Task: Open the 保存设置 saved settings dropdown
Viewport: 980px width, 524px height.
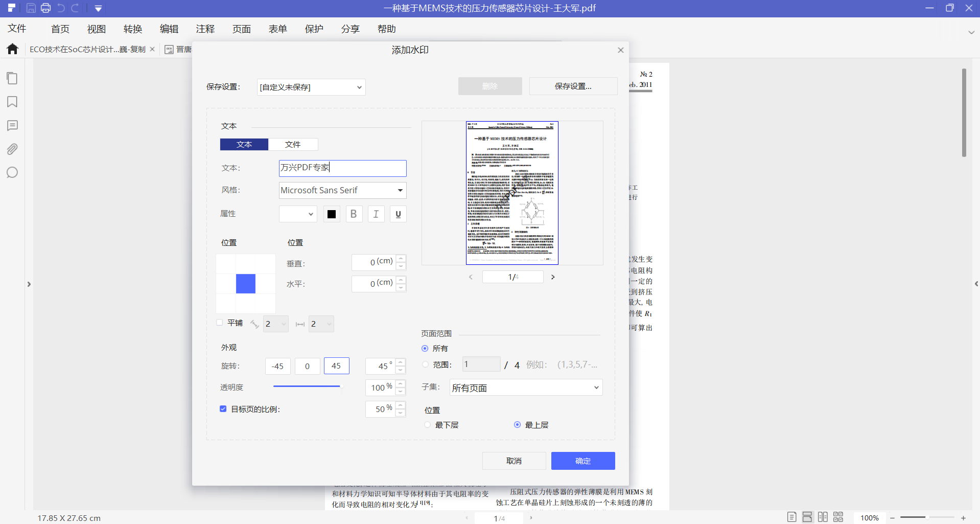Action: [311, 87]
